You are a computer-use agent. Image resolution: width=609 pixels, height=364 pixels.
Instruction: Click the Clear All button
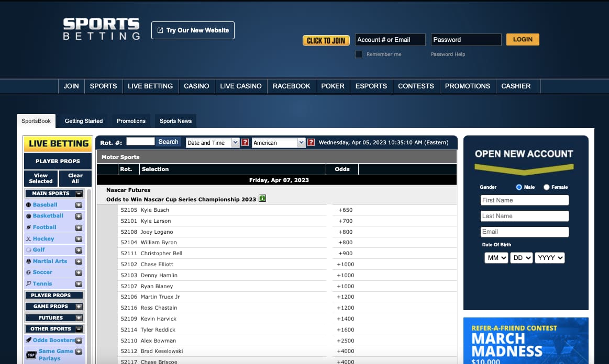coord(75,178)
